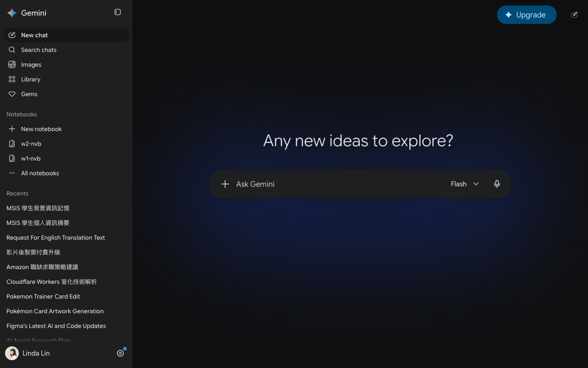Open Search chats

[x=66, y=50]
